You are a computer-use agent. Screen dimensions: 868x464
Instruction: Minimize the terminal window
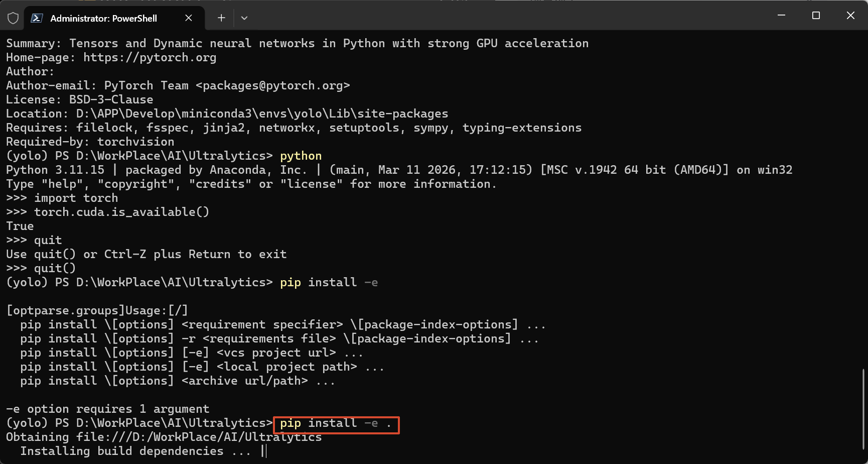(x=781, y=16)
